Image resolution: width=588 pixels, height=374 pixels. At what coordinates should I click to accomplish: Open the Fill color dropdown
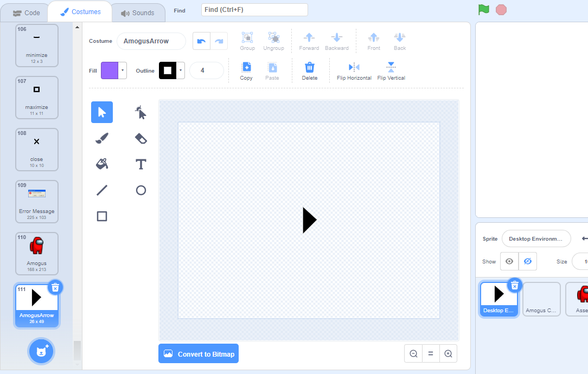123,70
